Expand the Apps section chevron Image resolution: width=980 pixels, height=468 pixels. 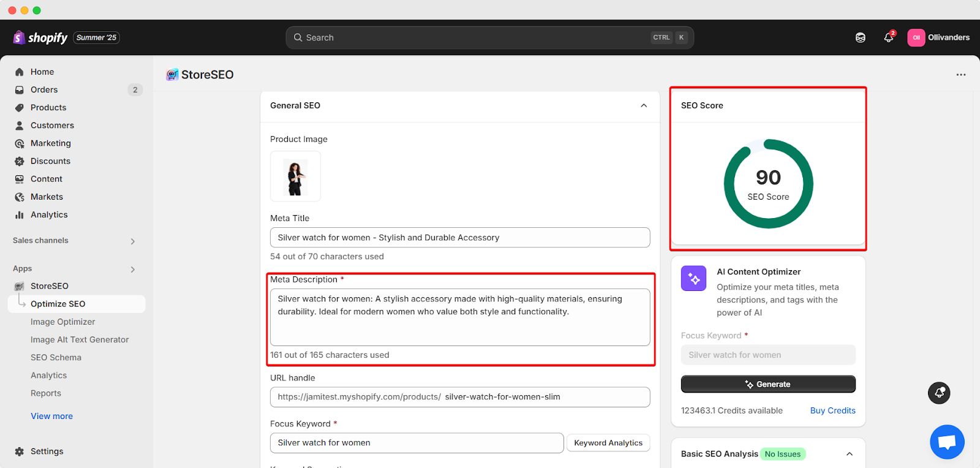(x=133, y=270)
